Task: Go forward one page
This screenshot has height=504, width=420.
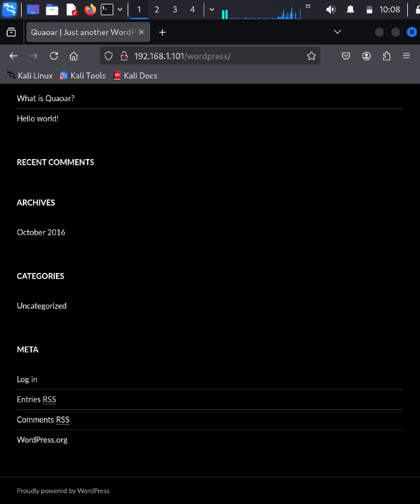Action: [34, 56]
